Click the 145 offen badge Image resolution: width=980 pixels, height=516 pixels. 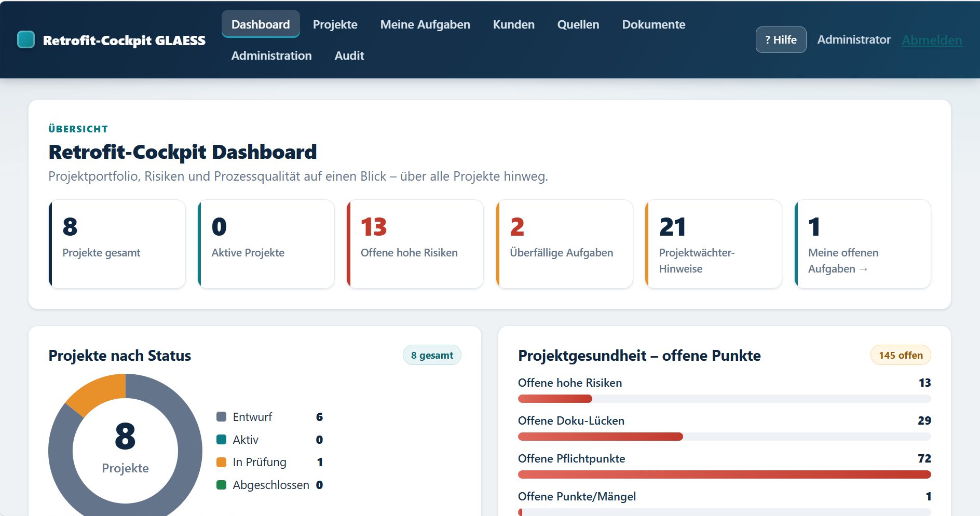pyautogui.click(x=901, y=355)
